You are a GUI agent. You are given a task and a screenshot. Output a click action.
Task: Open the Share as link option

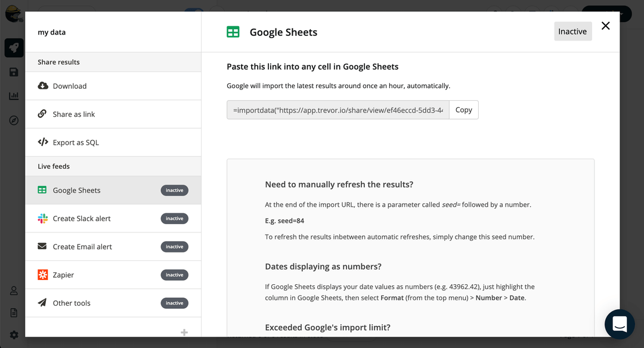73,114
